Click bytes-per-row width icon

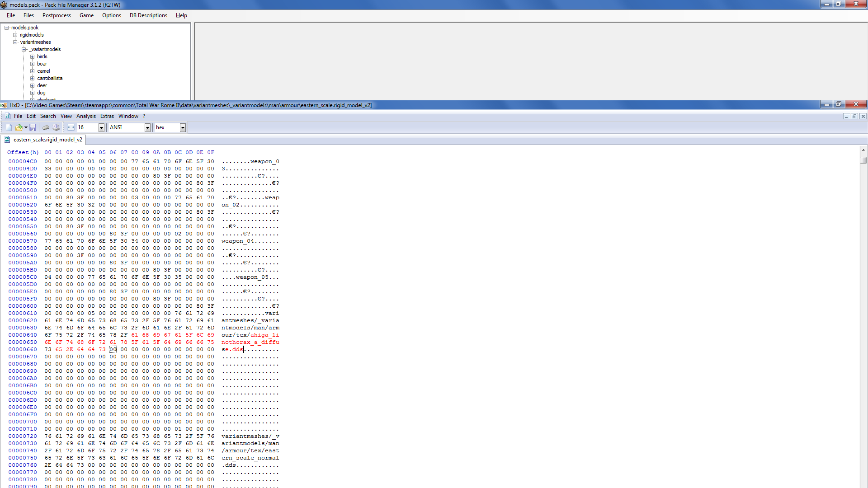71,127
